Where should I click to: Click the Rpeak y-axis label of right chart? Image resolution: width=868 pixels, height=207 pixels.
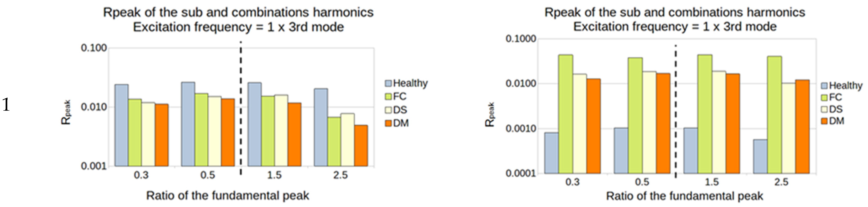pos(490,114)
